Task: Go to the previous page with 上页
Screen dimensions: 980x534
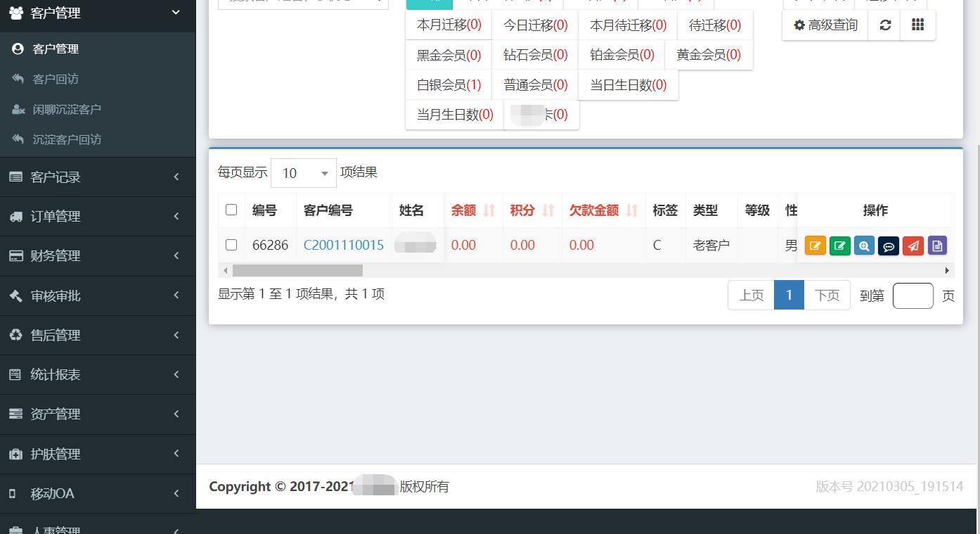Action: [x=751, y=295]
